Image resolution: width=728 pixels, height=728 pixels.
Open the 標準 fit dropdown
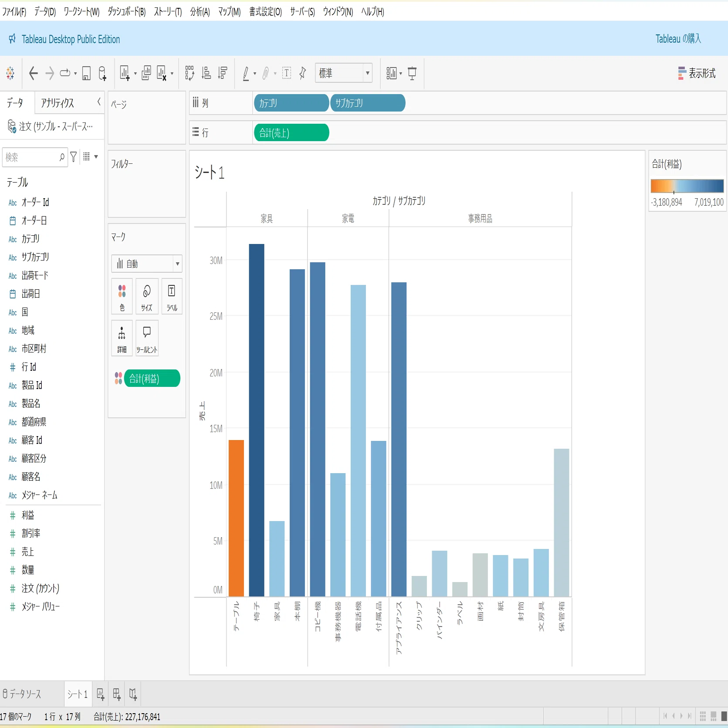pos(343,73)
